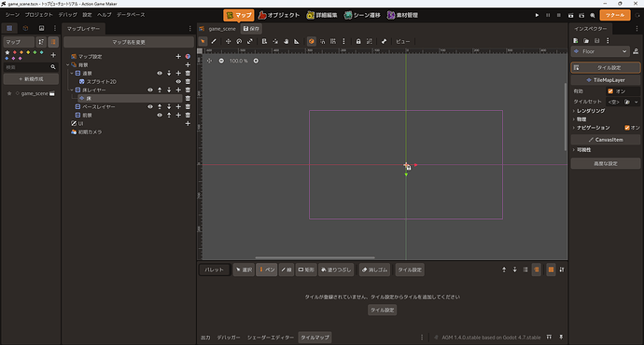Delete the スプライト2D node with trash icon

coord(188,82)
